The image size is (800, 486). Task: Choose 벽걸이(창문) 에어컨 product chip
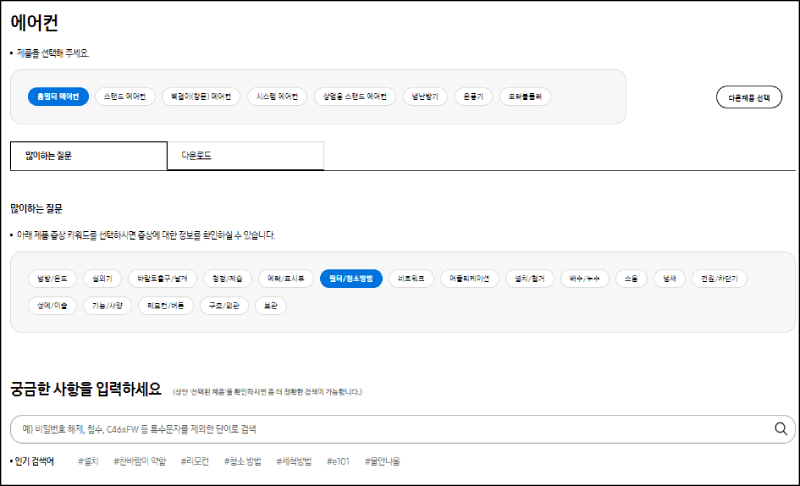pyautogui.click(x=201, y=96)
